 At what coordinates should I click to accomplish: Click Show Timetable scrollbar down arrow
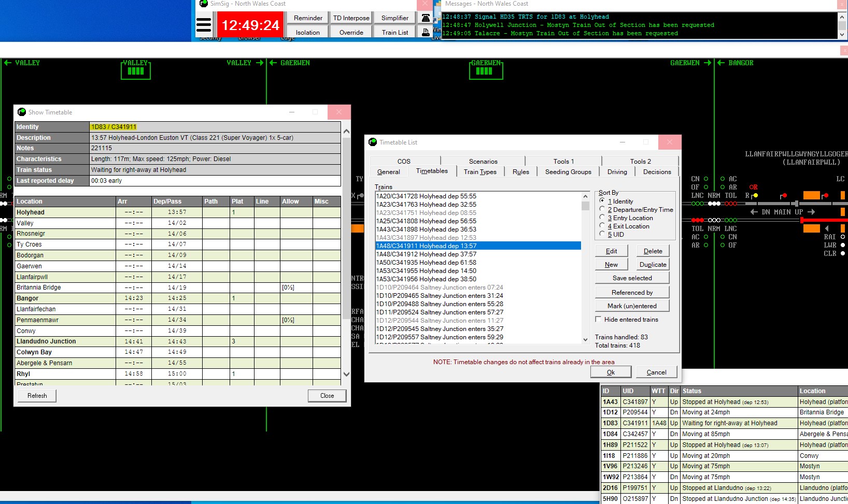346,374
